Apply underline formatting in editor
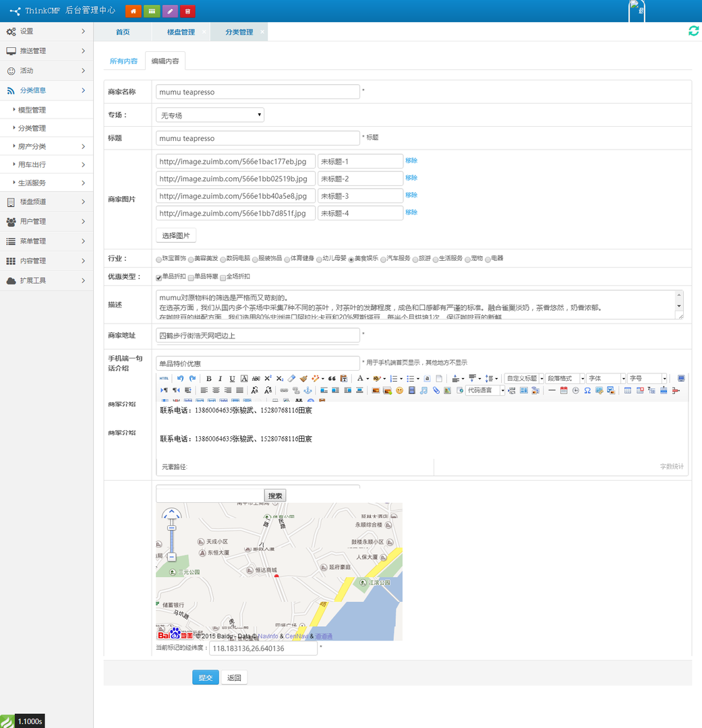 click(232, 378)
